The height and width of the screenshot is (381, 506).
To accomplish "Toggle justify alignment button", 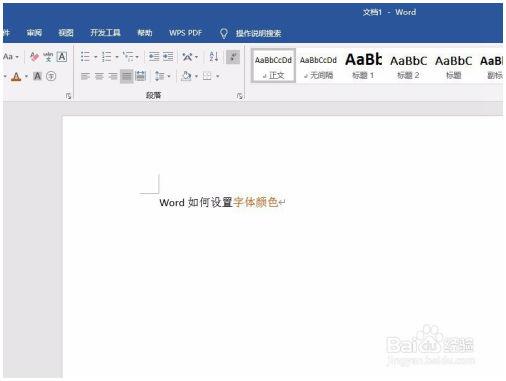I will pos(127,76).
